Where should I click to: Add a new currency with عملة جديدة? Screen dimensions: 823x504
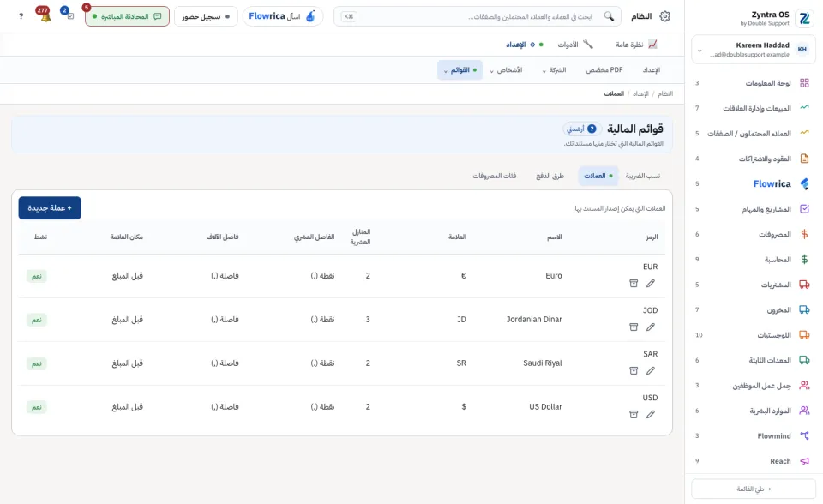point(50,208)
